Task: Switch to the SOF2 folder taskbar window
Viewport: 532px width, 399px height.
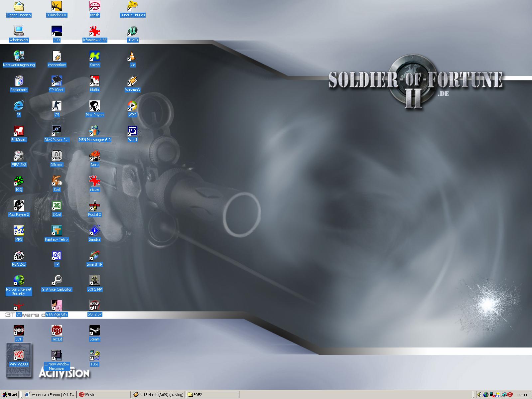Action: pyautogui.click(x=212, y=395)
